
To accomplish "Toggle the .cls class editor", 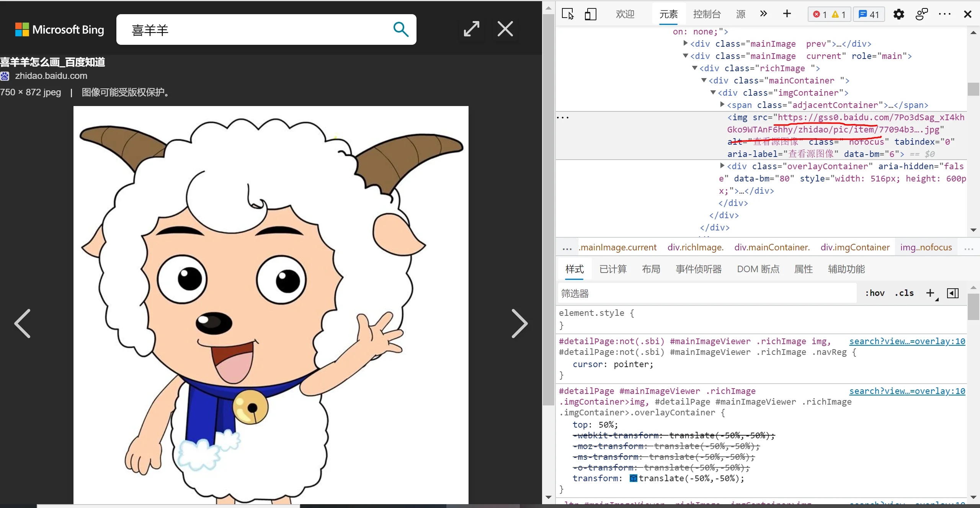I will [x=904, y=293].
